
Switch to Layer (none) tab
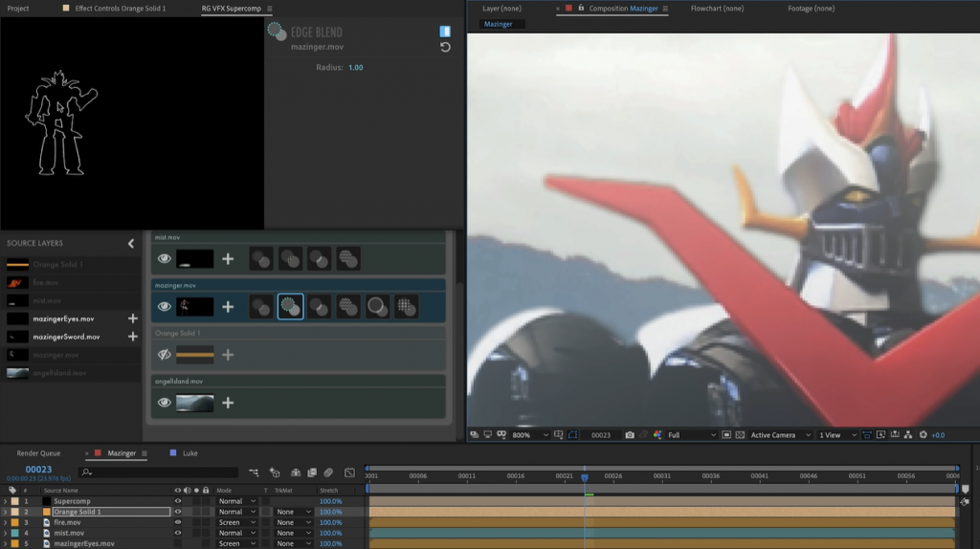click(x=501, y=8)
